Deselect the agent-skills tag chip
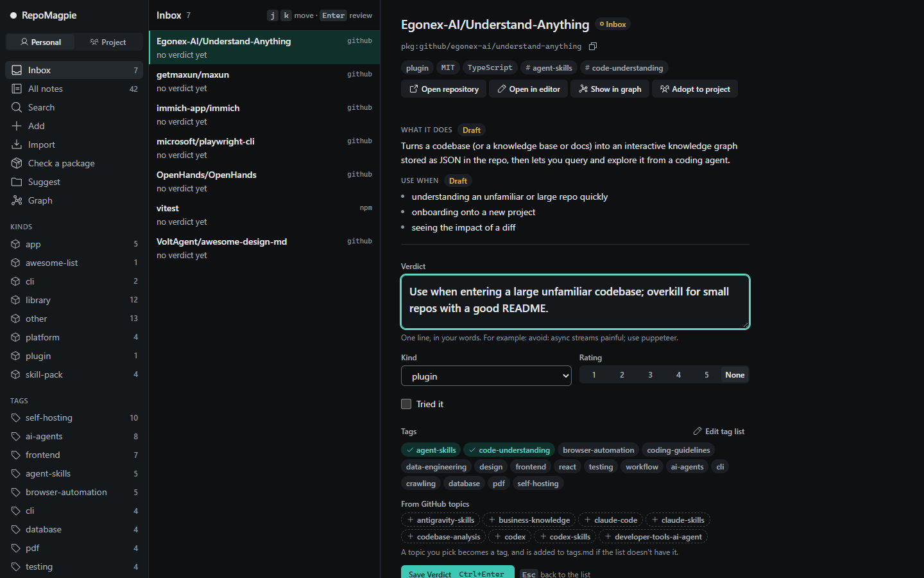This screenshot has width=924, height=578. coord(431,450)
